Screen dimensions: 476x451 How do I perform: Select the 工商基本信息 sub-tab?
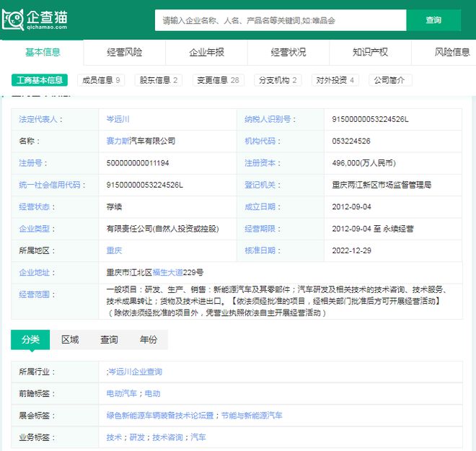pos(40,80)
